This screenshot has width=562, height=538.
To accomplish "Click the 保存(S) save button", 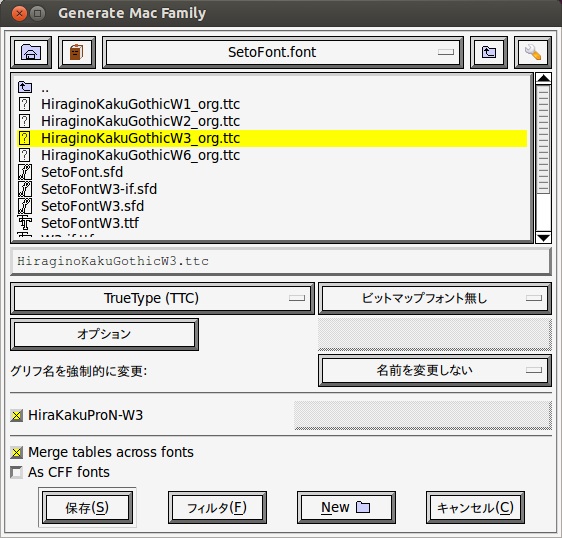I will [87, 507].
